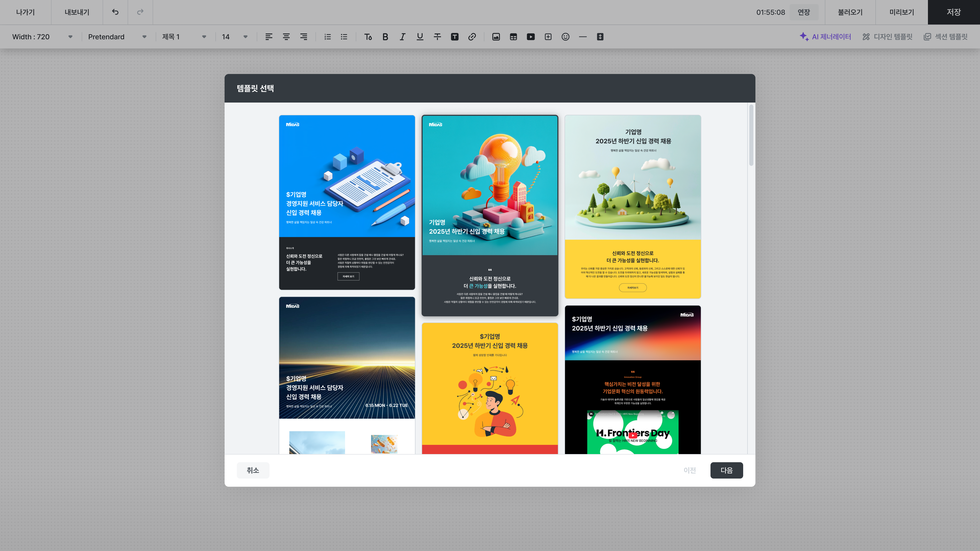Screen dimensions: 980x551
Task: Click the undo arrow icon
Action: tap(115, 12)
